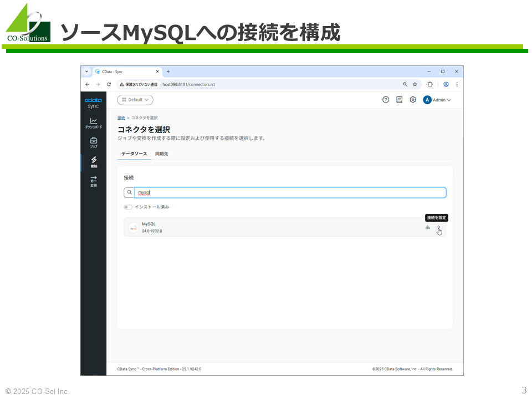Screen dimensions: 532x399
Task: Maximize the browser window
Action: pos(443,71)
